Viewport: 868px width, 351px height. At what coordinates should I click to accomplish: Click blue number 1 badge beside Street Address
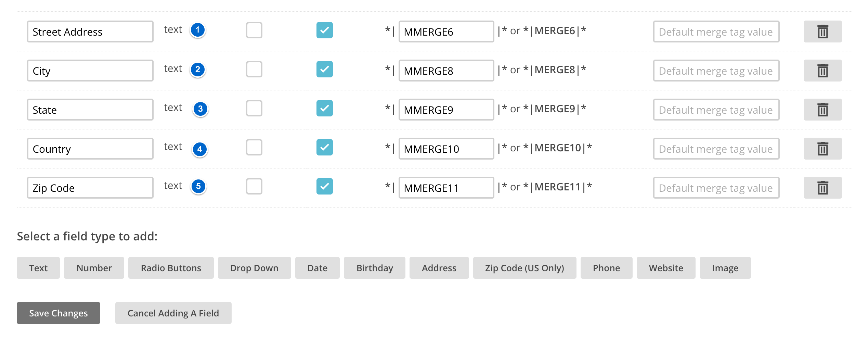198,30
